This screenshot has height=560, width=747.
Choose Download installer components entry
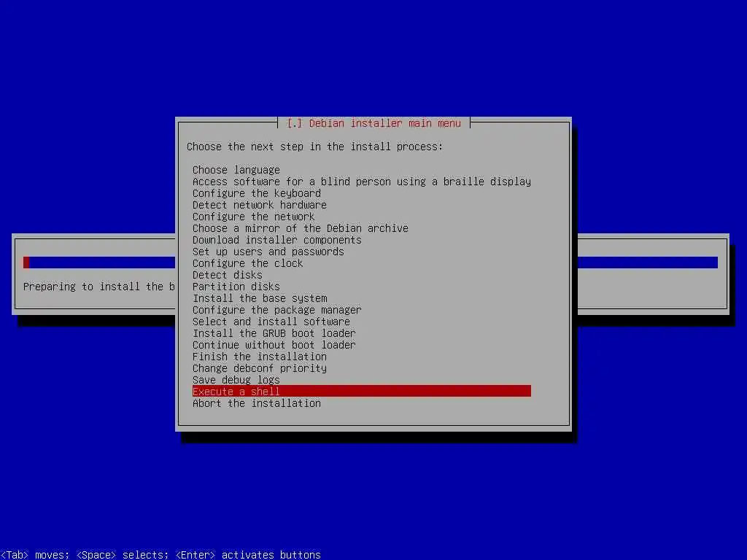pos(362,240)
